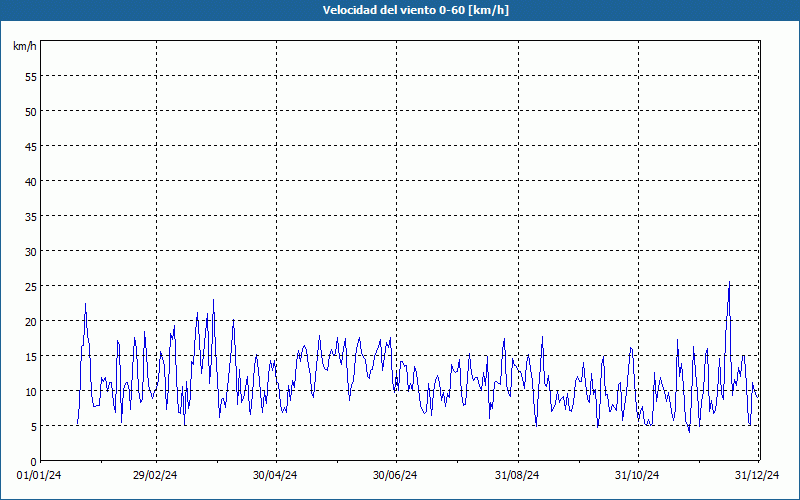
Task: Select the 20 label on the y-axis
Action: [x=30, y=321]
